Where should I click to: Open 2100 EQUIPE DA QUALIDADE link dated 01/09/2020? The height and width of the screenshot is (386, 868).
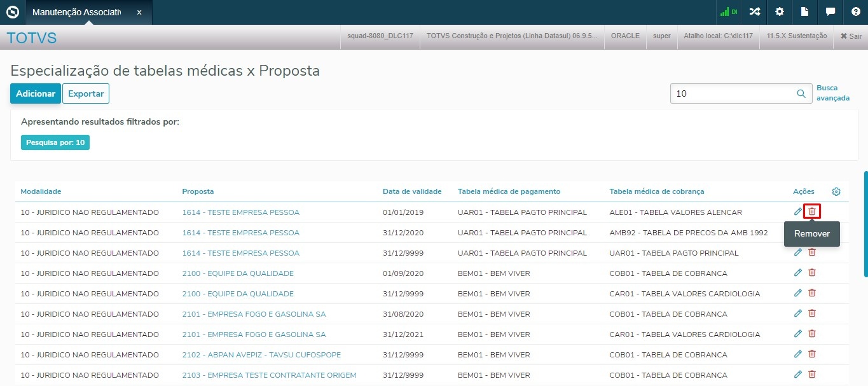[x=238, y=273]
